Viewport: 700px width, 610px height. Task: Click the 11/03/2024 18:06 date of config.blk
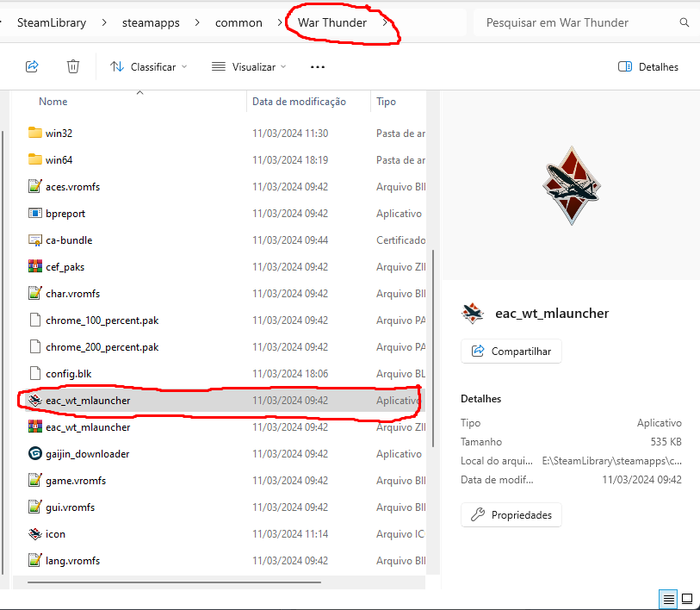(x=290, y=374)
